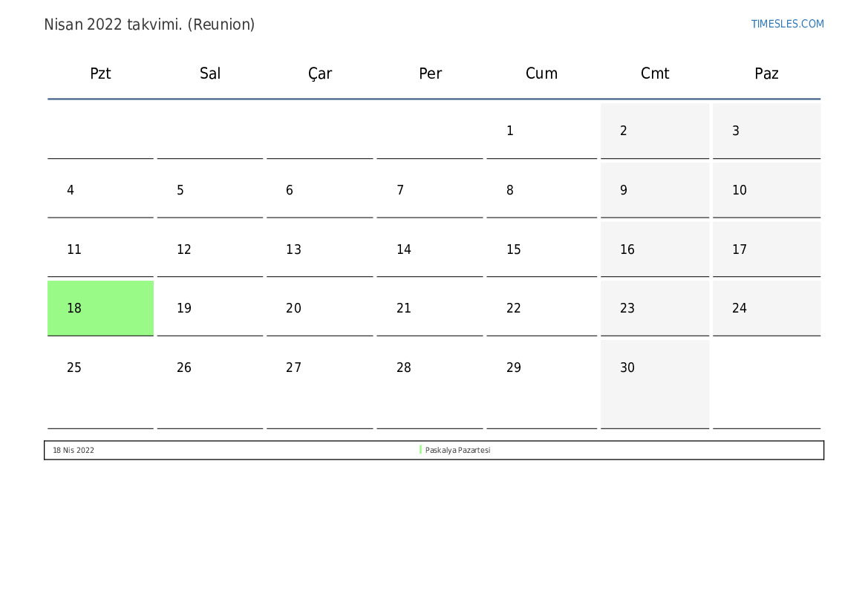Select the Per weekday header
This screenshot has width=868, height=614.
[430, 74]
